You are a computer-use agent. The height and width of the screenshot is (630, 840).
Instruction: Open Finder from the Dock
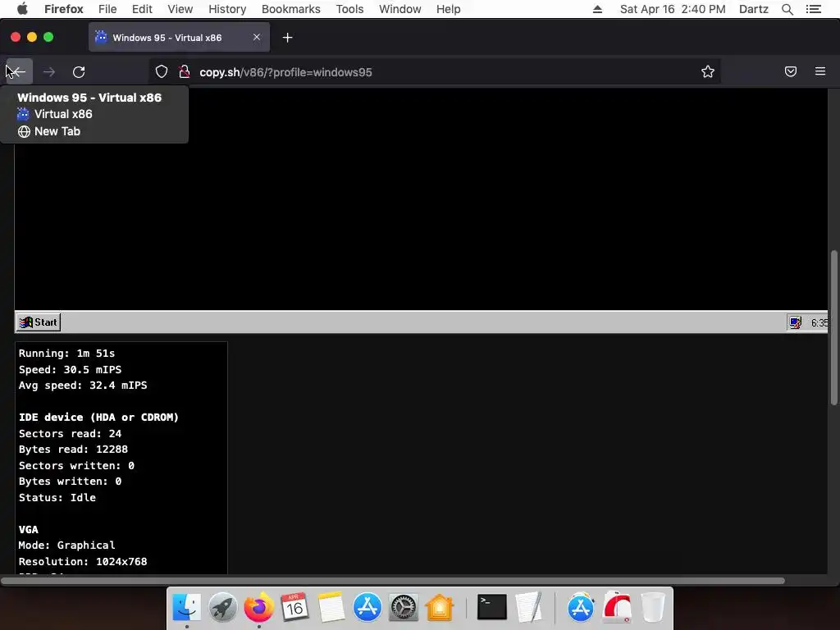pos(187,607)
